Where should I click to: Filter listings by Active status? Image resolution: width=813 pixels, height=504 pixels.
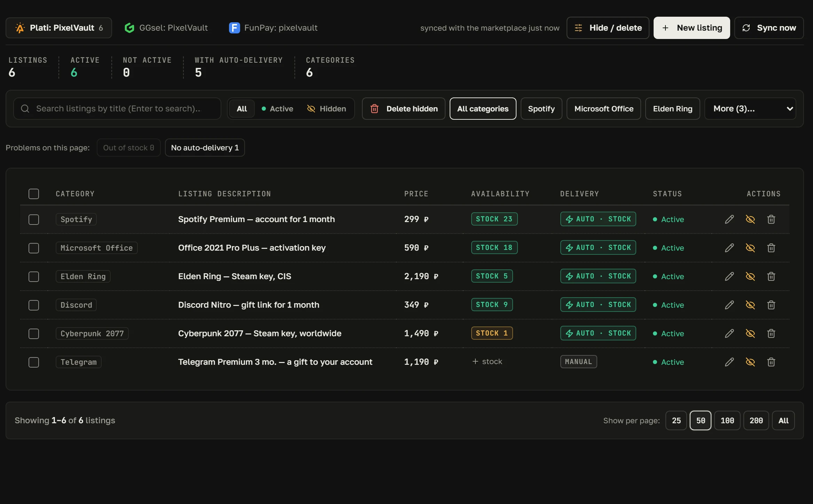coord(277,109)
